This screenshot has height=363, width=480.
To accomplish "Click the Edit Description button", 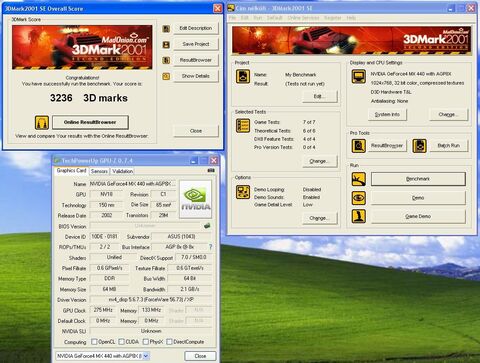I will (196, 28).
